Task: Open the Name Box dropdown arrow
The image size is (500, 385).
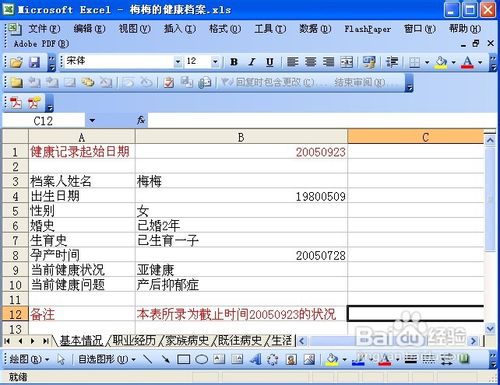Action: [x=92, y=121]
